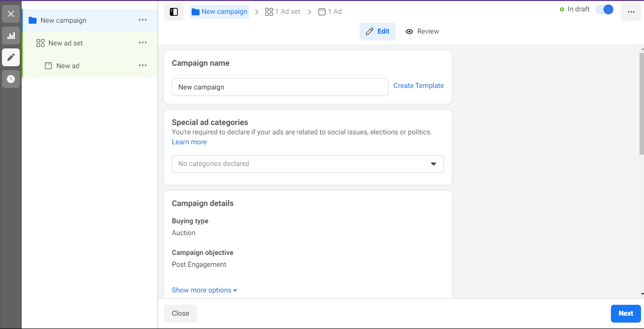
Task: Toggle the side panel layout icon
Action: (x=174, y=12)
